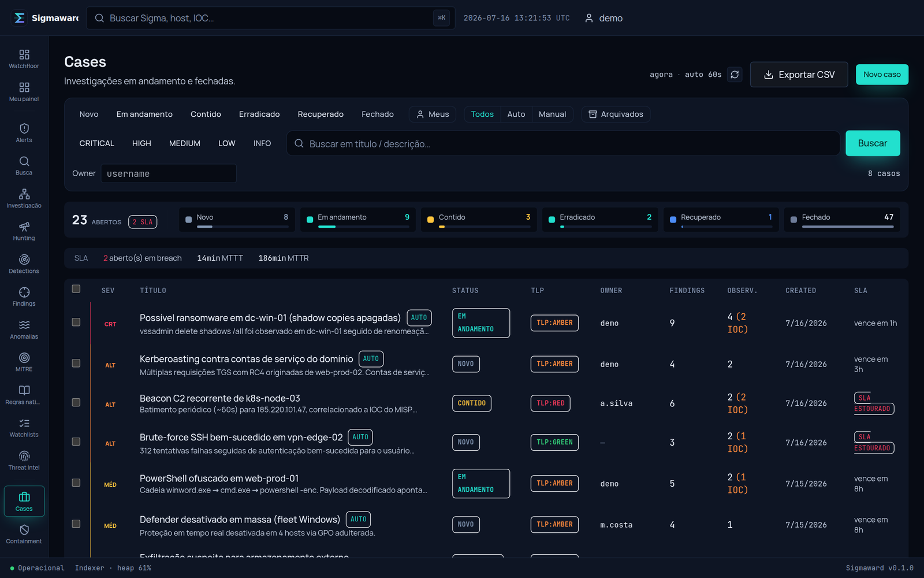This screenshot has width=924, height=578.
Task: Toggle the Arquivados filter
Action: pos(616,114)
